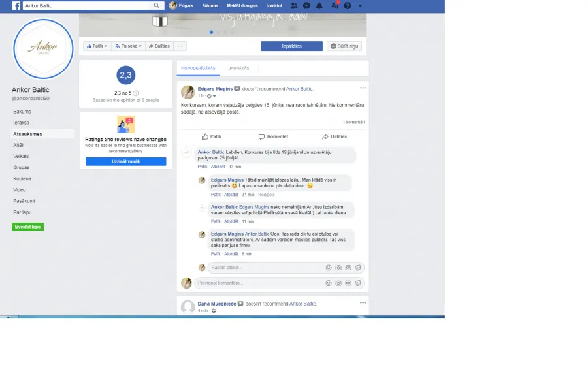Open Par lapu in left page menu
The width and height of the screenshot is (588, 367).
pyautogui.click(x=22, y=212)
